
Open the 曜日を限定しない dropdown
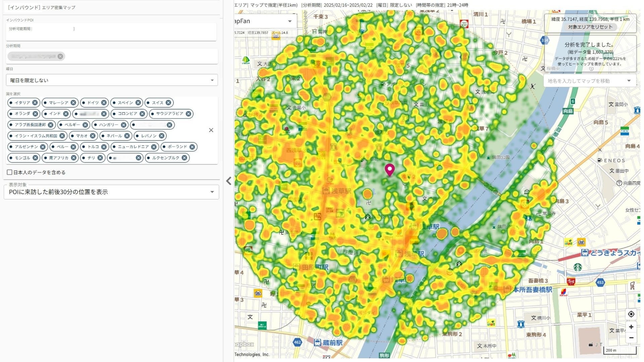[x=112, y=80]
